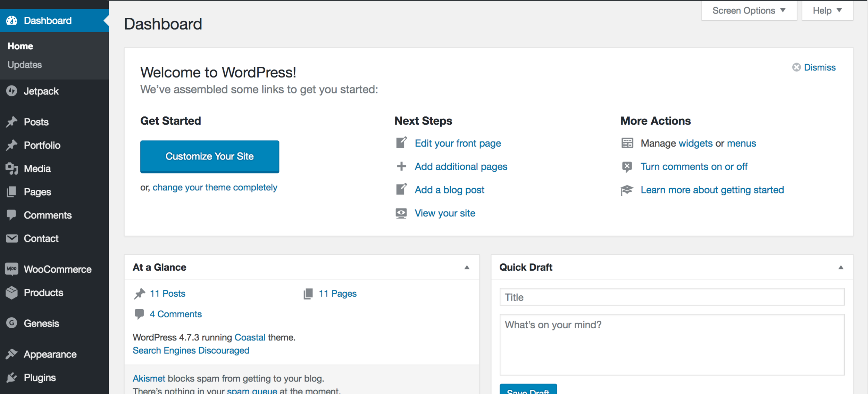Click change your theme completely link
The image size is (868, 394).
215,187
